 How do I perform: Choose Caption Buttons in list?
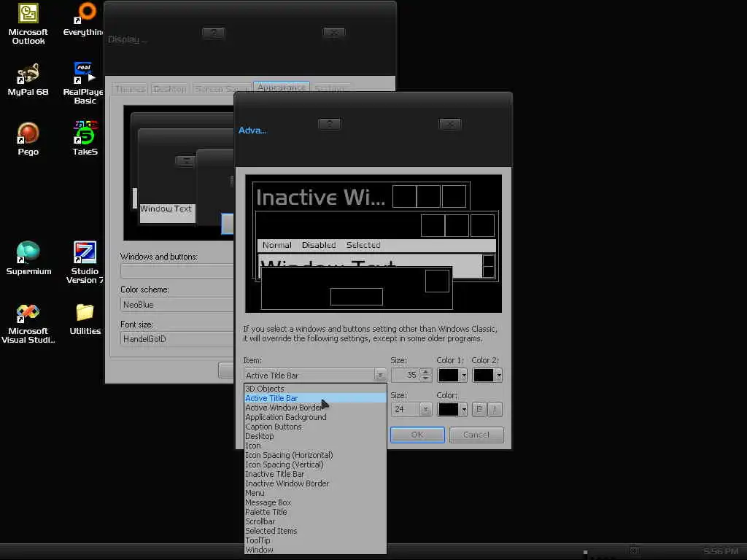click(x=315, y=427)
